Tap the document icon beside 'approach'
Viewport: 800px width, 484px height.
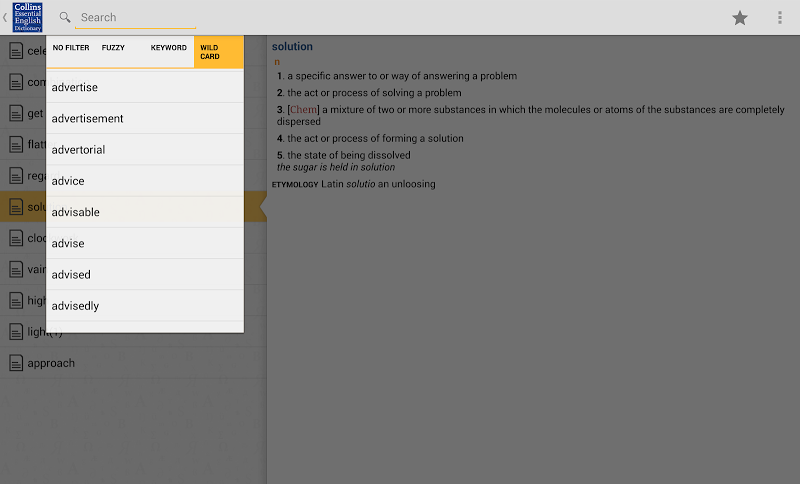pyautogui.click(x=16, y=363)
